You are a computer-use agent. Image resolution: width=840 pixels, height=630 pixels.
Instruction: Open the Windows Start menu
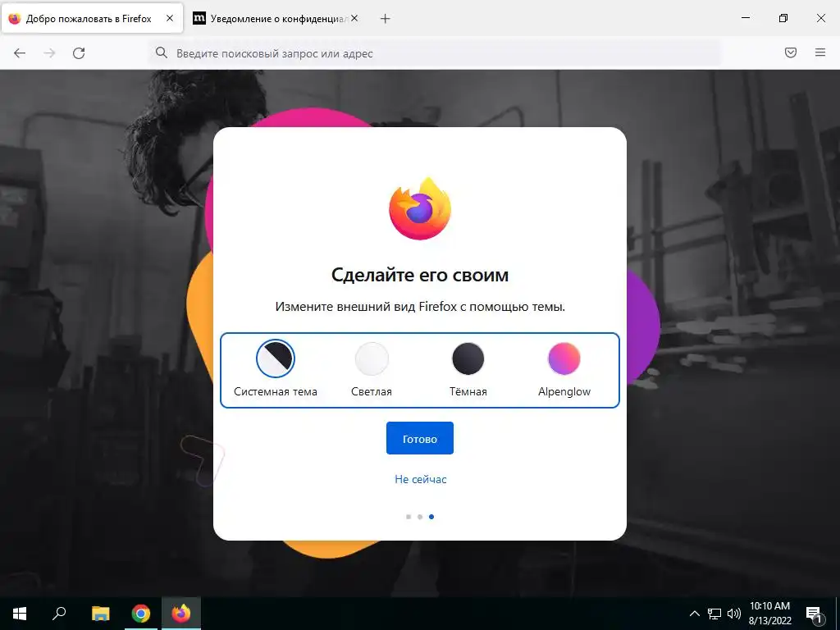pos(20,614)
